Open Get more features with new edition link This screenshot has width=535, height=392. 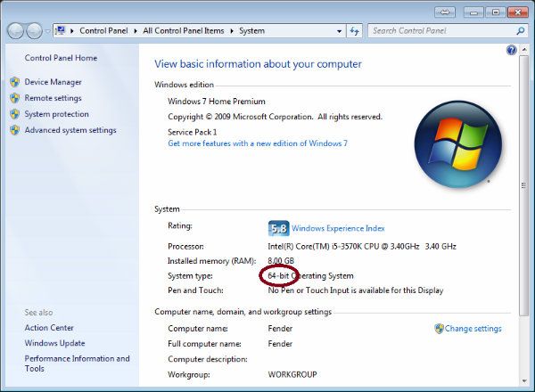(258, 143)
